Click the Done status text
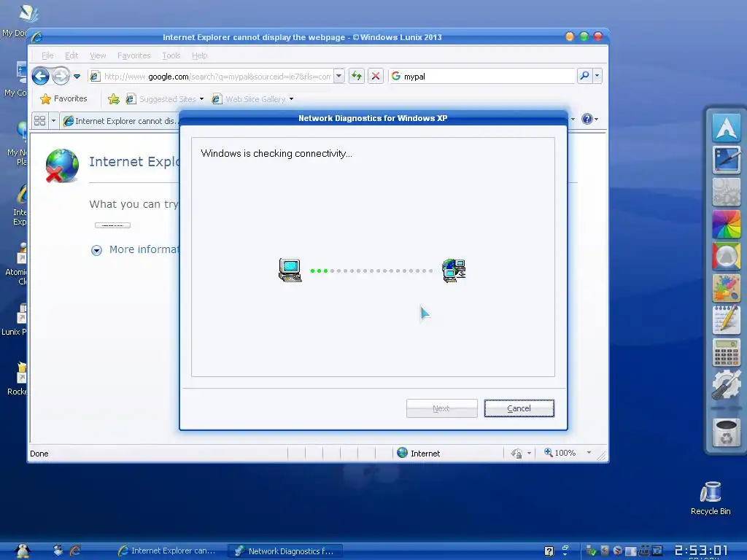The image size is (747, 560). click(39, 454)
